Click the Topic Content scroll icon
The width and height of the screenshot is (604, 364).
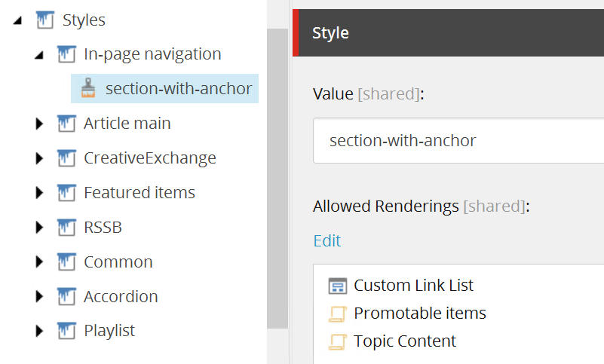tap(337, 341)
